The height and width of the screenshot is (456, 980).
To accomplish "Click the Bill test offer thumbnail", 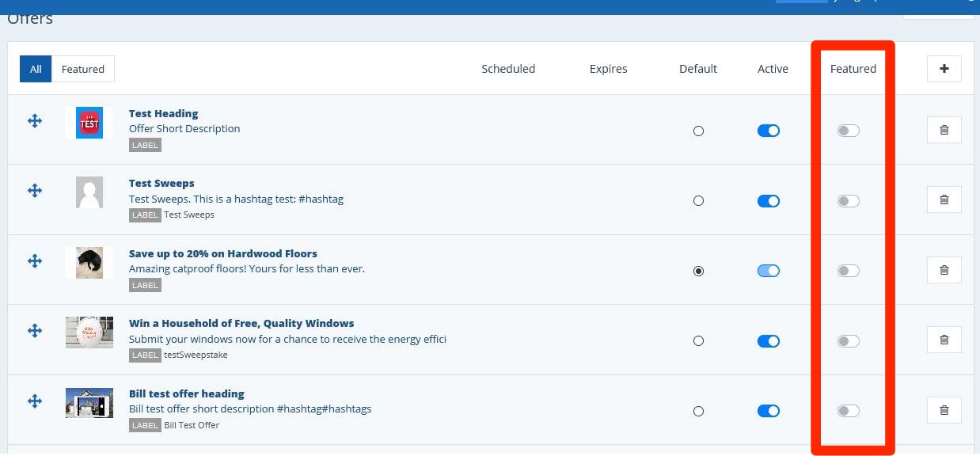I will pyautogui.click(x=89, y=403).
